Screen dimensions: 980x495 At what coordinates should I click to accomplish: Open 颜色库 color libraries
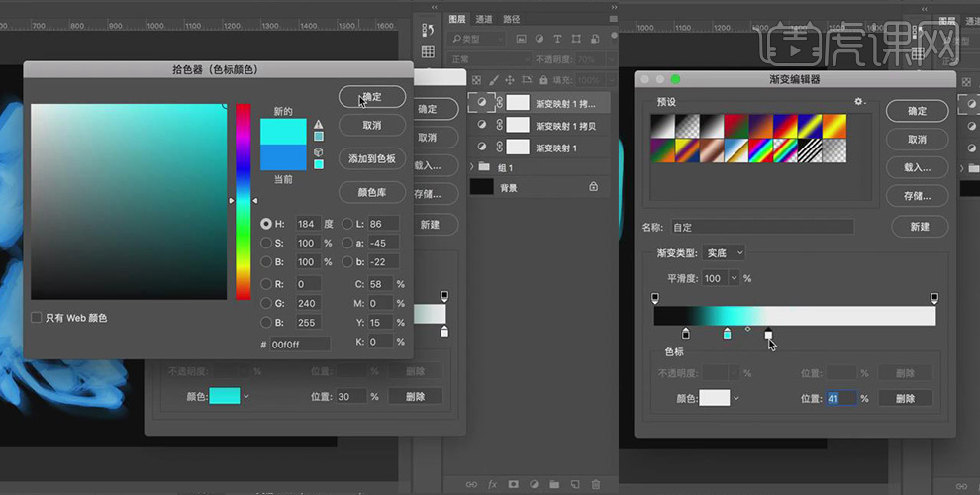coord(372,192)
